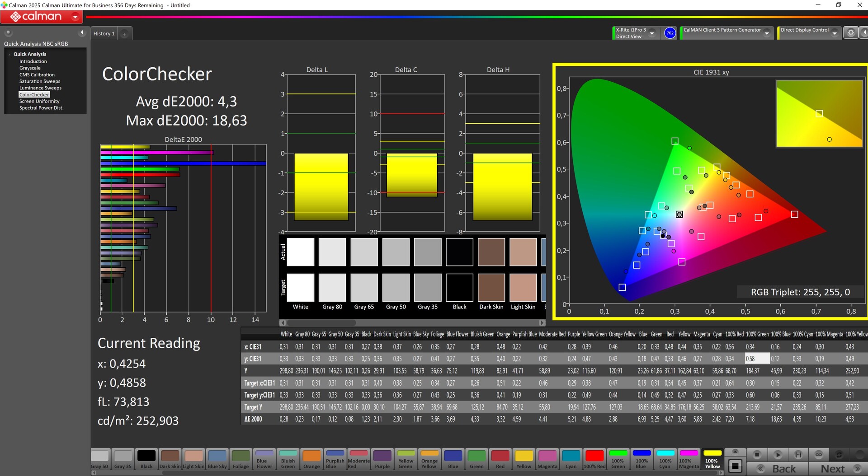Open the Calman main menu dropdown
The height and width of the screenshot is (476, 868).
75,17
